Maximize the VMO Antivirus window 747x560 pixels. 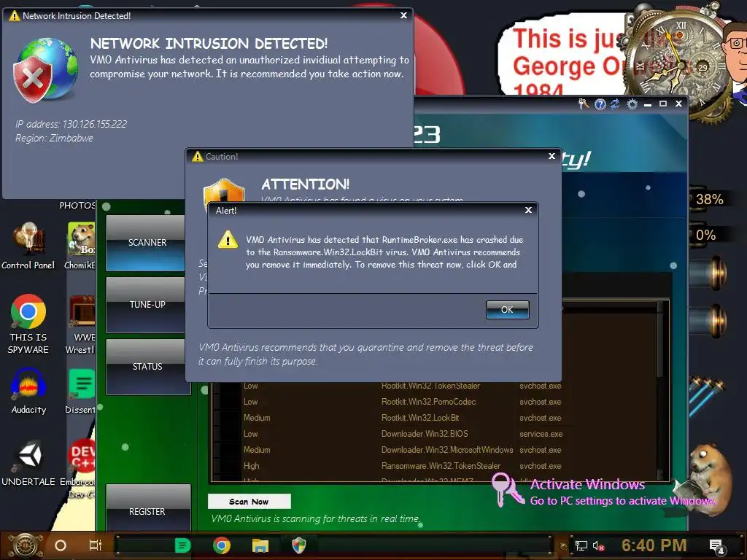663,104
